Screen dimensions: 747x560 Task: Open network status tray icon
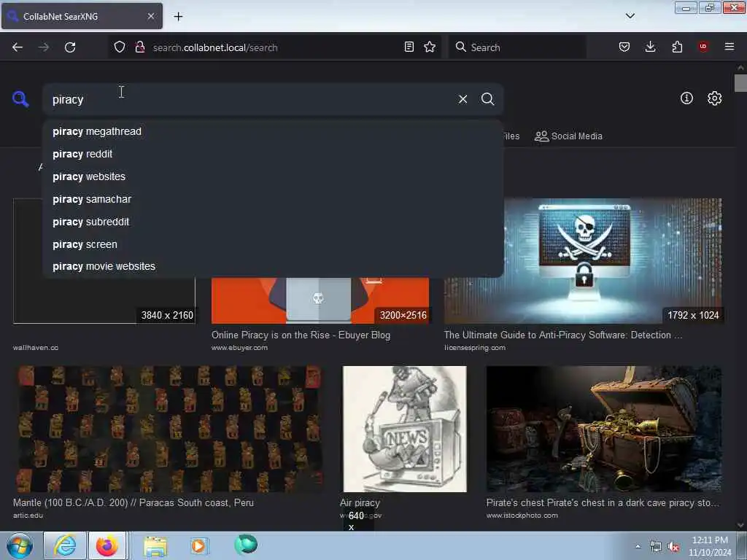[656, 547]
